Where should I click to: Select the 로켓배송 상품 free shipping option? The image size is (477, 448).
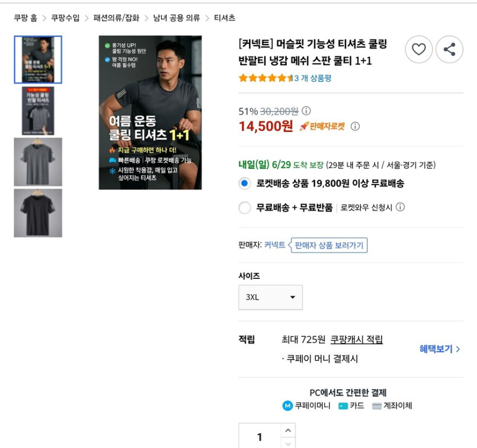point(244,183)
